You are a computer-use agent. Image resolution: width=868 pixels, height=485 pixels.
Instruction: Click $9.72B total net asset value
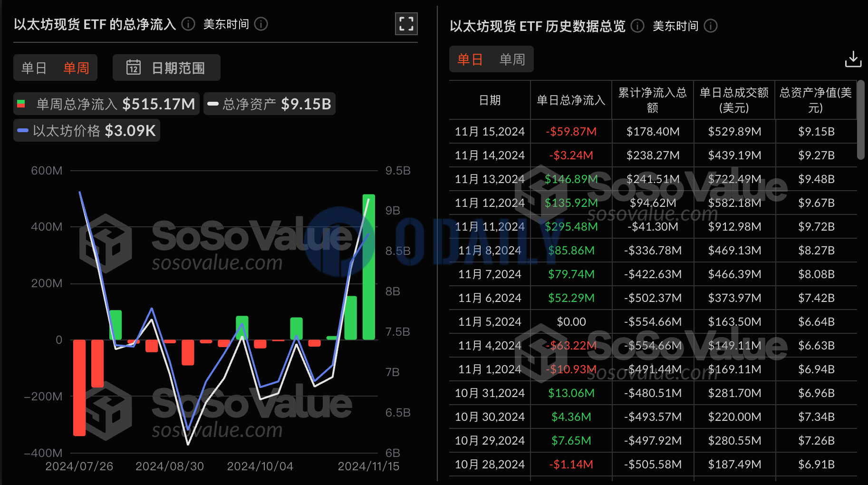tap(817, 226)
